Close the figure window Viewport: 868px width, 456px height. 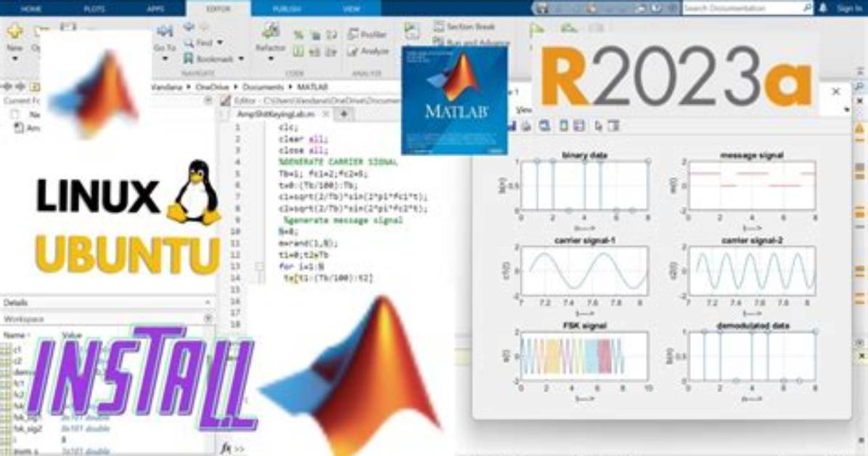(x=836, y=91)
